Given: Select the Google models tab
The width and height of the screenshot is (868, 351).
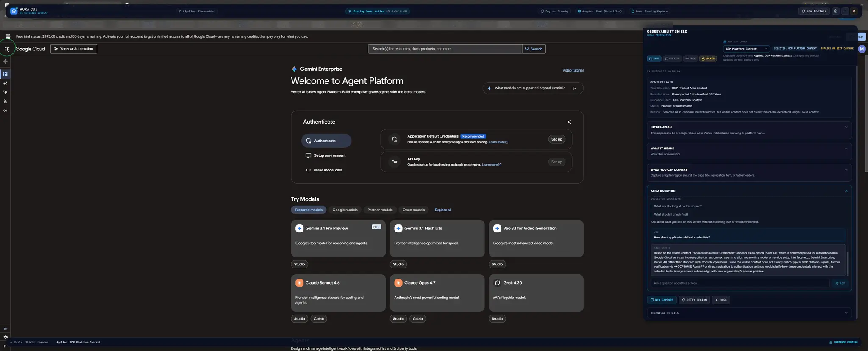Looking at the screenshot, I should [345, 210].
